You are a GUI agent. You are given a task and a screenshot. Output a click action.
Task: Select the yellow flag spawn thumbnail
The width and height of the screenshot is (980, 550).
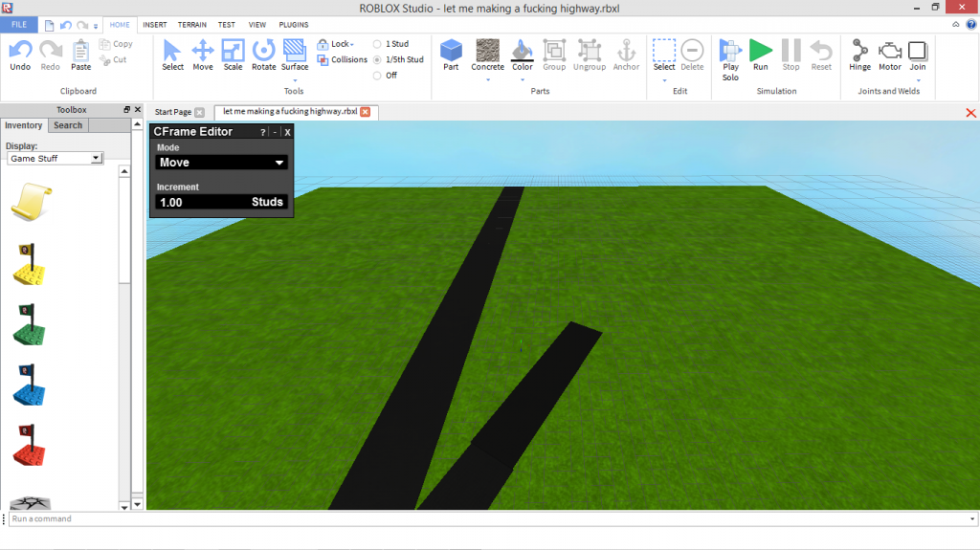(30, 264)
